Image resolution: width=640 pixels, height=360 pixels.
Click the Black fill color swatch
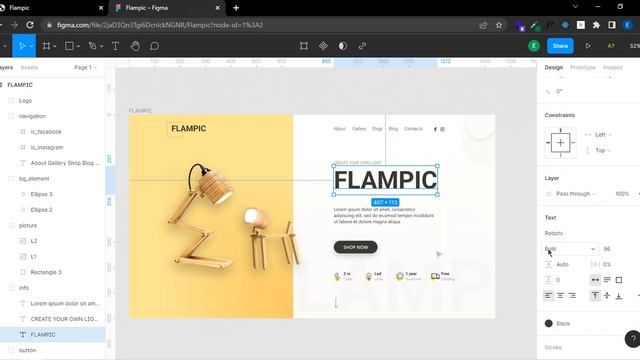549,323
